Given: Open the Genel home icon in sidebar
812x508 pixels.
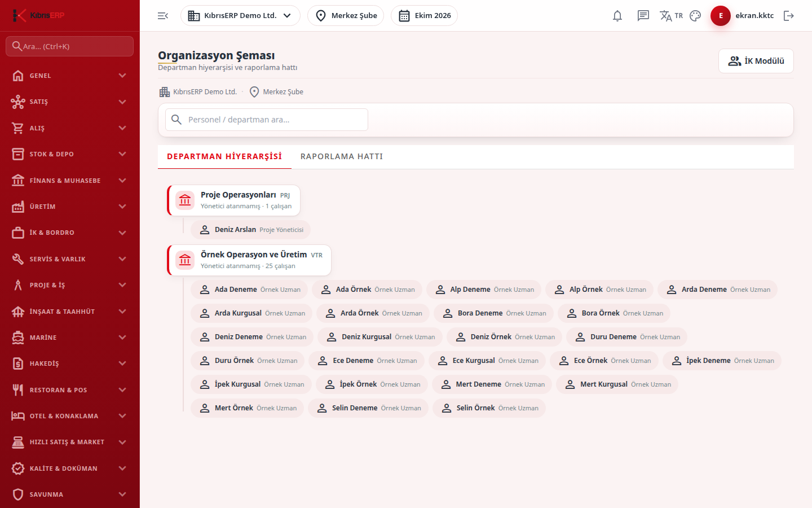Looking at the screenshot, I should [x=18, y=76].
